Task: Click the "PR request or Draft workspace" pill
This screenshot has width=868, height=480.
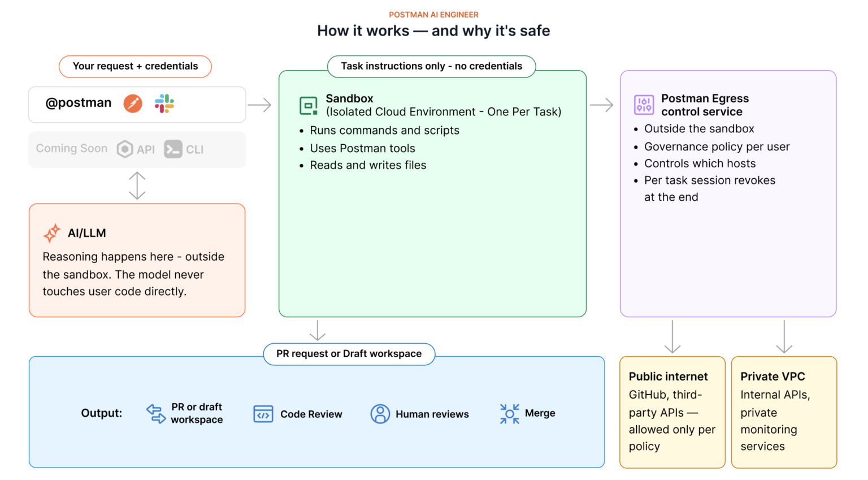Action: 349,354
